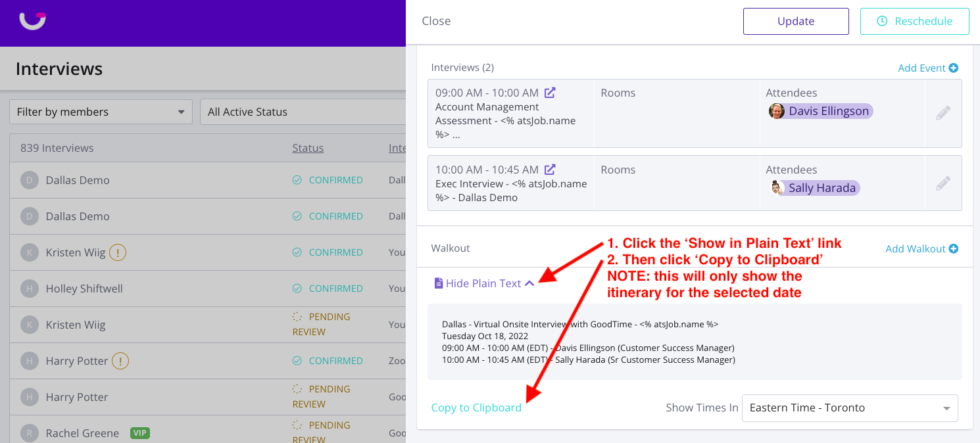Image resolution: width=980 pixels, height=443 pixels.
Task: Click Davis Ellingson avatar photo
Action: coord(777,111)
